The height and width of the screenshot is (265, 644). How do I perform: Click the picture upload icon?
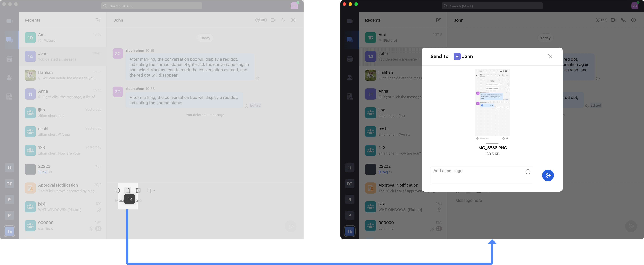[138, 191]
